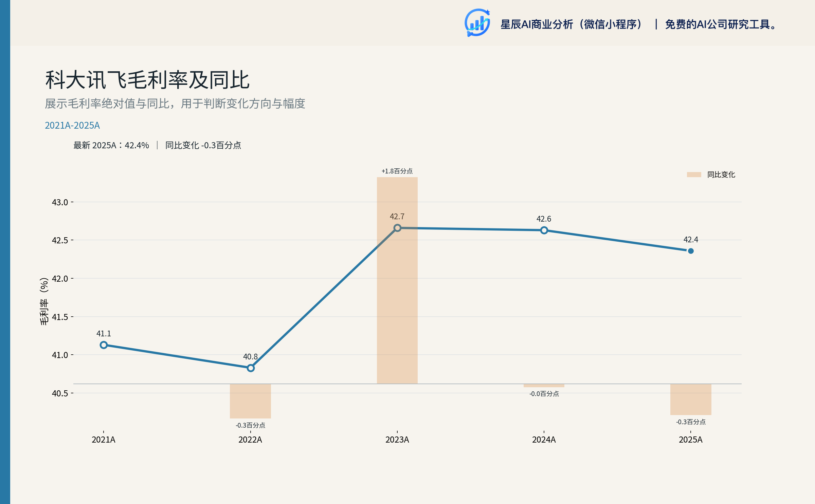Click the 42.4 data value label
This screenshot has height=504, width=815.
(x=691, y=240)
